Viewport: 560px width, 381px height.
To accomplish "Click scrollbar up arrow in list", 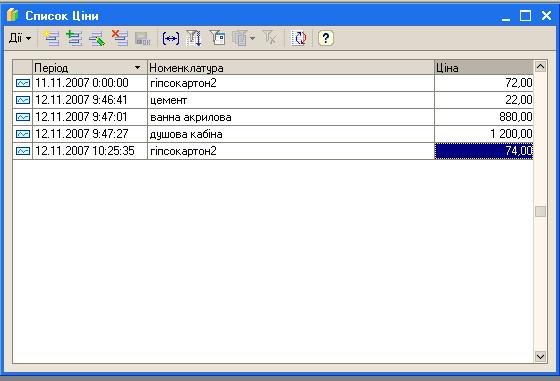I will 540,66.
